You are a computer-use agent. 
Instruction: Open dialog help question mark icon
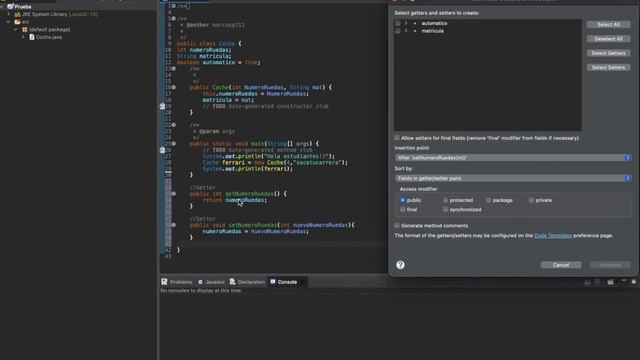click(400, 265)
